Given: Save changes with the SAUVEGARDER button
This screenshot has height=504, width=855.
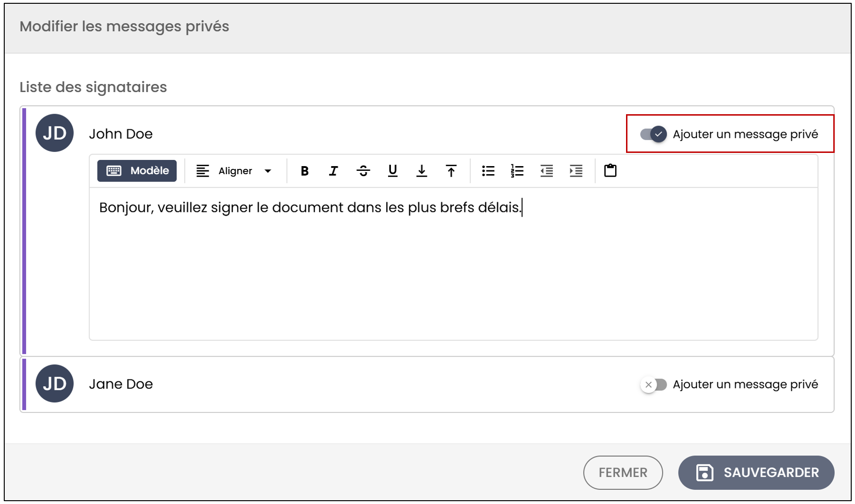Looking at the screenshot, I should pyautogui.click(x=756, y=472).
